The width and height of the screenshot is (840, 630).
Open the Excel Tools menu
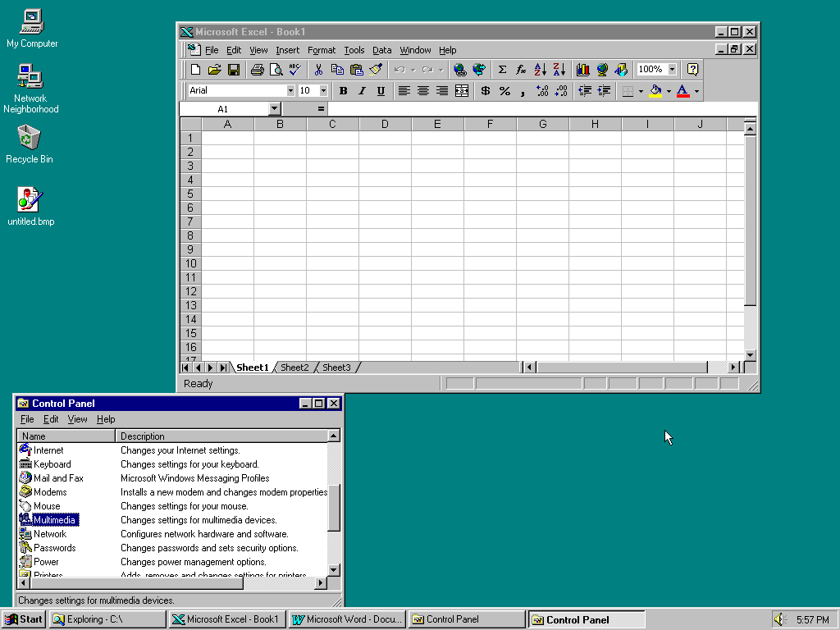(354, 50)
